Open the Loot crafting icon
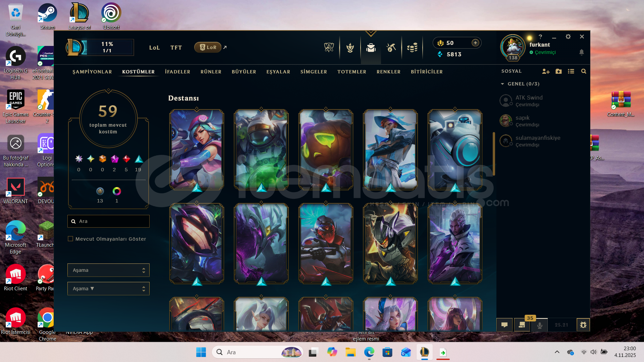 [x=391, y=48]
